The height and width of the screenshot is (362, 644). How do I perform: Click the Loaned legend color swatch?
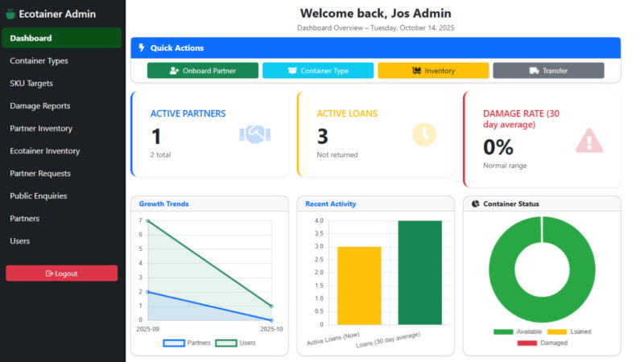point(556,331)
